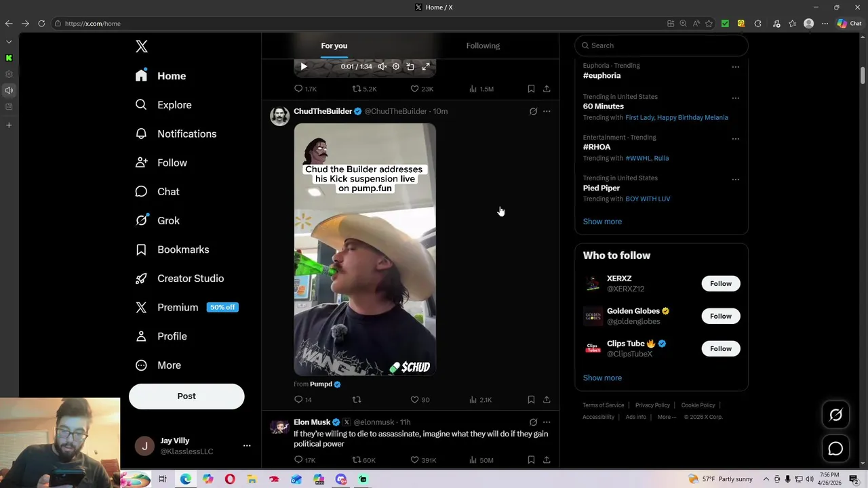Focus the Search input field
The width and height of the screenshot is (868, 488).
point(662,45)
